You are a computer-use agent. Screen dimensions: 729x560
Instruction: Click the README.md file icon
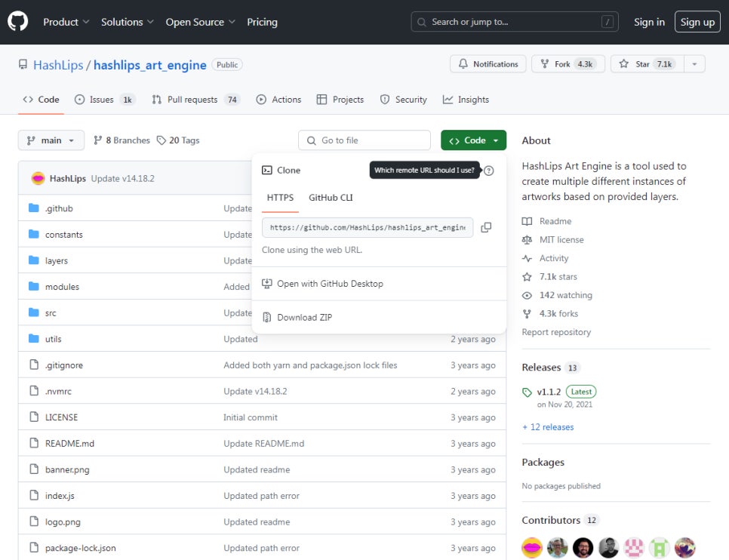point(33,443)
